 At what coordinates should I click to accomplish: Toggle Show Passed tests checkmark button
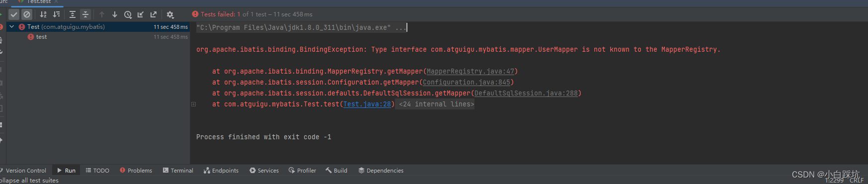tap(14, 14)
